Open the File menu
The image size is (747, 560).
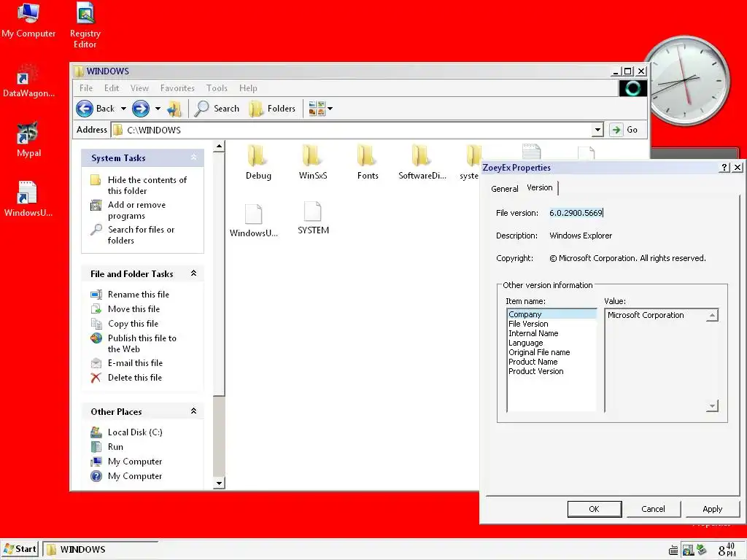tap(86, 88)
